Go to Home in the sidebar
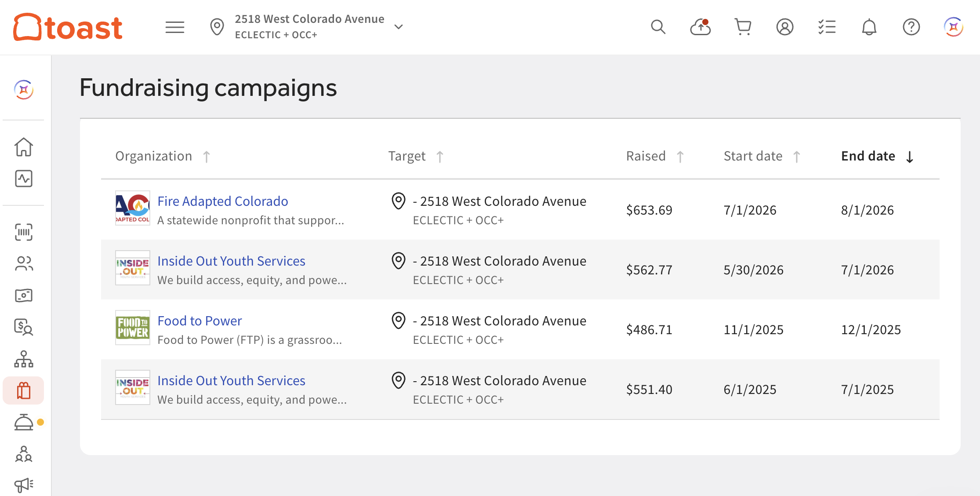Image resolution: width=980 pixels, height=496 pixels. tap(24, 147)
